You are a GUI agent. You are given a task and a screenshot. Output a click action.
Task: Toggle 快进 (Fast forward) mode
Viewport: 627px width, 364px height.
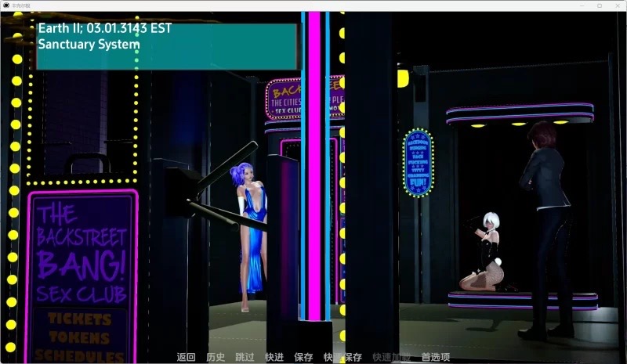click(274, 357)
